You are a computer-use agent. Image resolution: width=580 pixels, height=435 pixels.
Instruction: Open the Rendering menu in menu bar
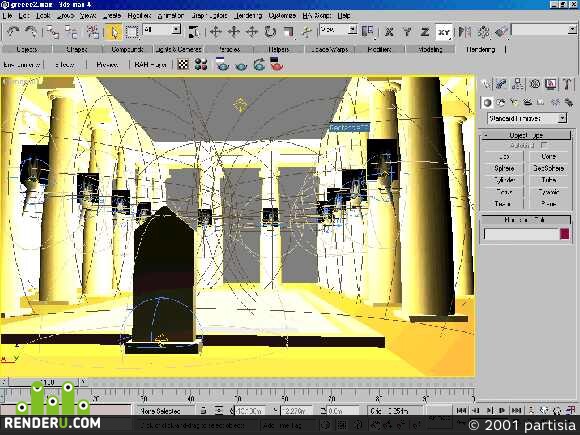(248, 16)
